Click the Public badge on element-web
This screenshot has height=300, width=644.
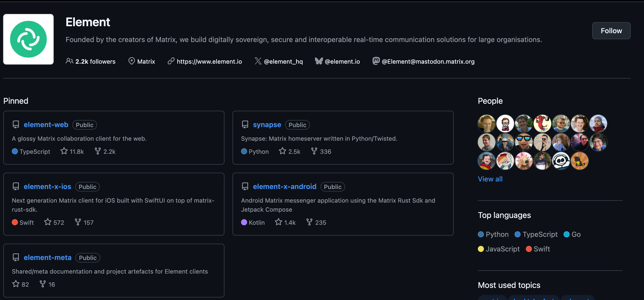pyautogui.click(x=84, y=125)
